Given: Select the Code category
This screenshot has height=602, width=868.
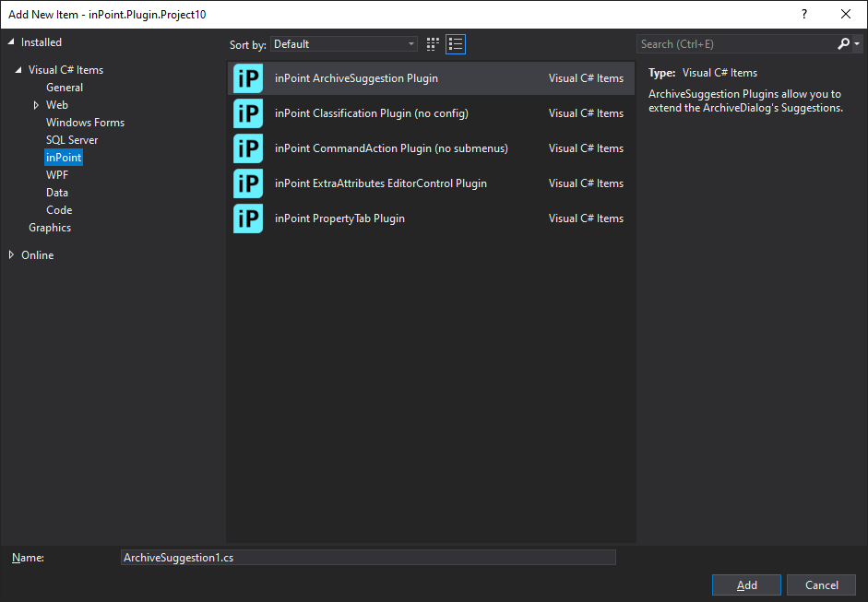Looking at the screenshot, I should 59,210.
